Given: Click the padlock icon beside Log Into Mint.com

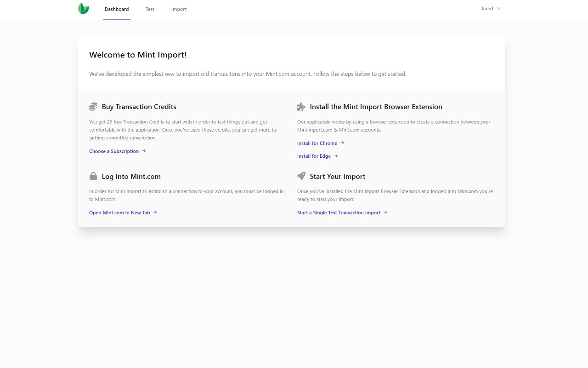Looking at the screenshot, I should point(93,176).
